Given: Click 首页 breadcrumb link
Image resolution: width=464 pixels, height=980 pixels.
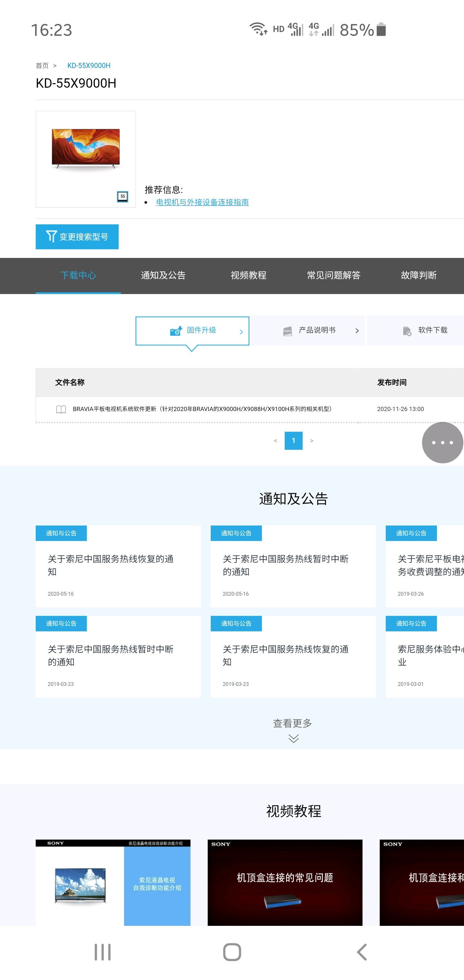Looking at the screenshot, I should click(42, 65).
